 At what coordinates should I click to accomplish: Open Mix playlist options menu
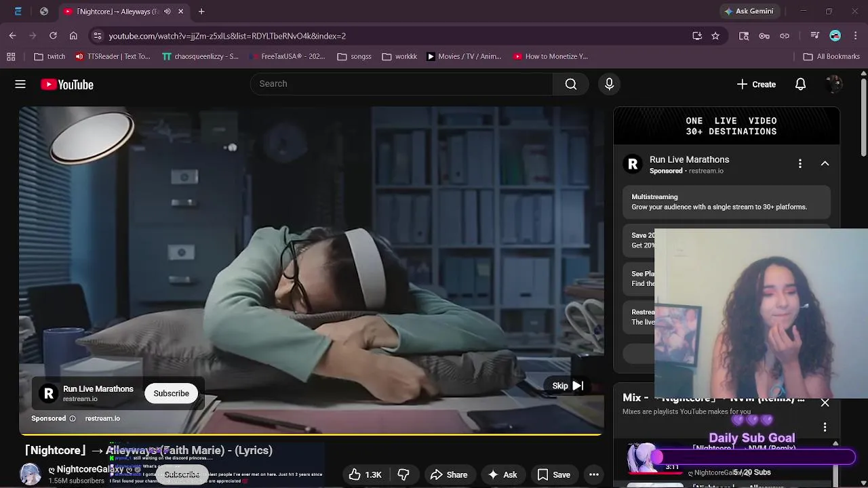click(825, 427)
